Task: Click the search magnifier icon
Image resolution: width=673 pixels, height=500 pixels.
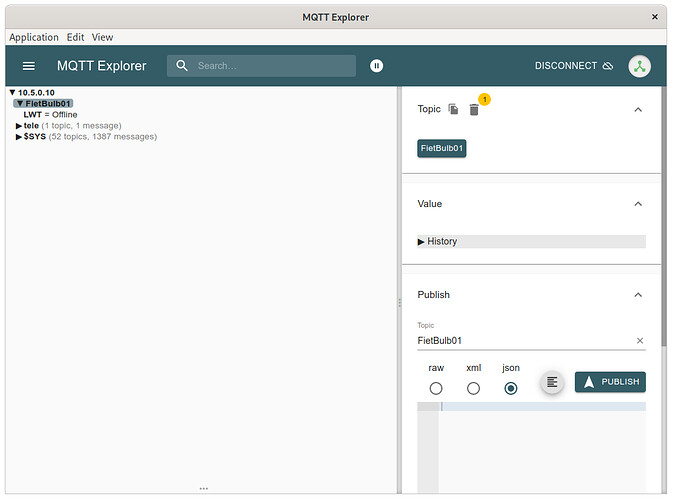Action: pyautogui.click(x=182, y=66)
